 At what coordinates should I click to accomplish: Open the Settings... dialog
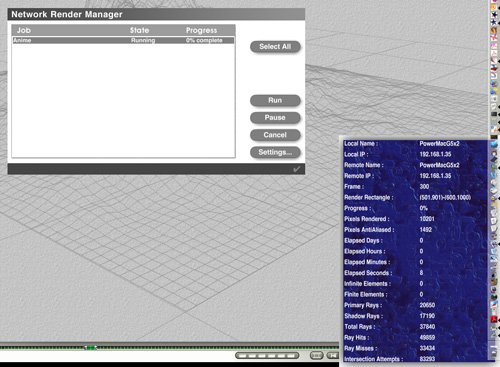point(275,152)
